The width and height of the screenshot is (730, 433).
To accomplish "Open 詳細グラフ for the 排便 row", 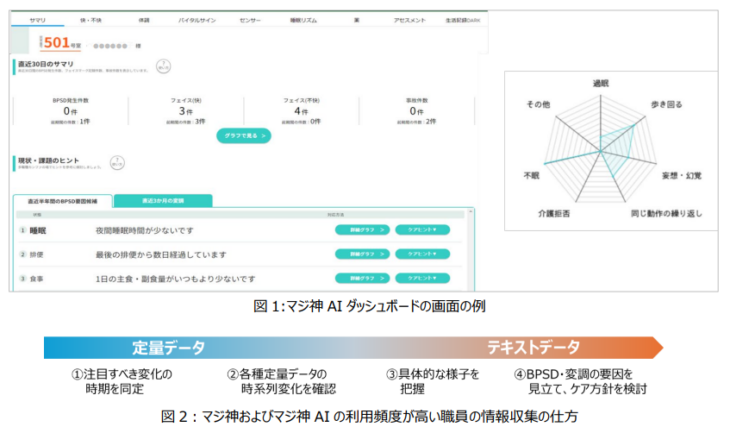I will [x=362, y=254].
